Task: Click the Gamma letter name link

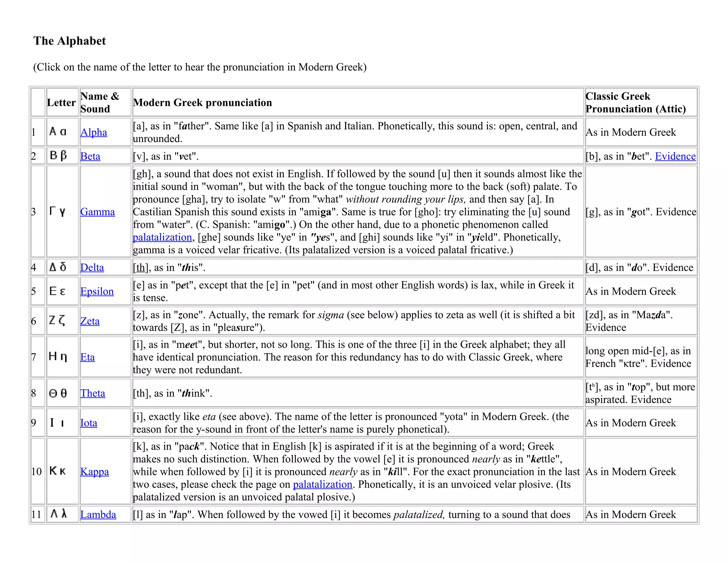Action: click(x=97, y=212)
